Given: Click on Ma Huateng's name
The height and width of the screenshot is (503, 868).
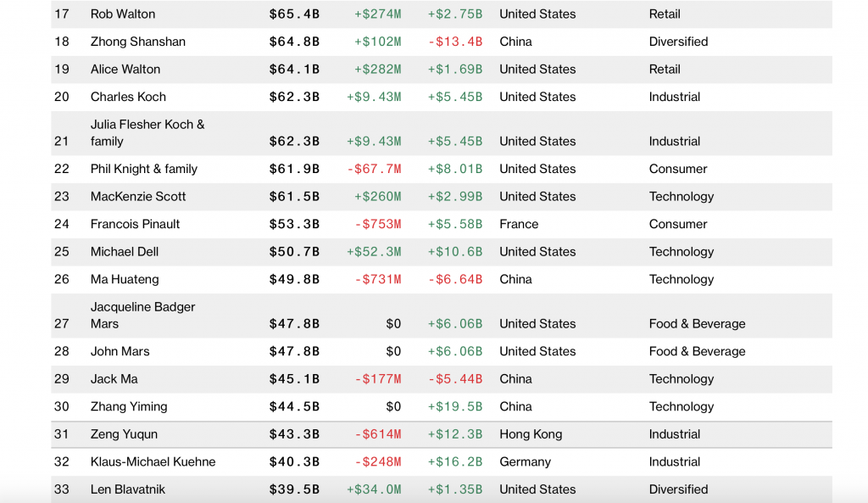Looking at the screenshot, I should click(125, 279).
